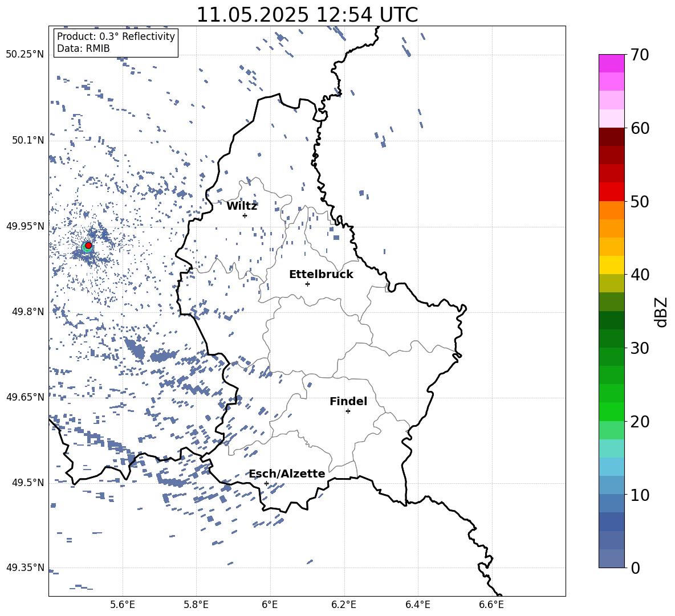This screenshot has width=675, height=616.
Task: Click the Ettelbruck city label
Action: [x=321, y=275]
